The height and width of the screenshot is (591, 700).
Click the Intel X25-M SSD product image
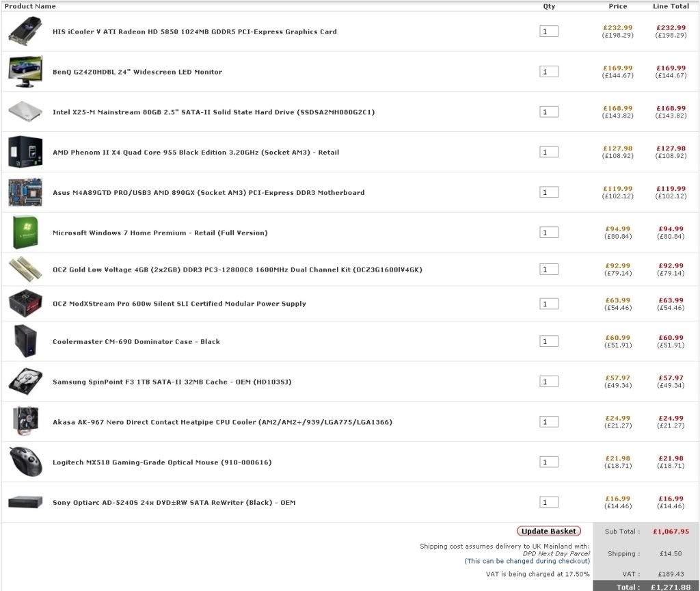[25, 111]
